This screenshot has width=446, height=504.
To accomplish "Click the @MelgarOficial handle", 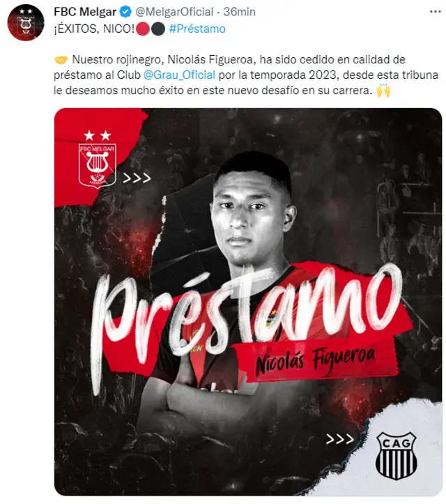I will coord(174,12).
